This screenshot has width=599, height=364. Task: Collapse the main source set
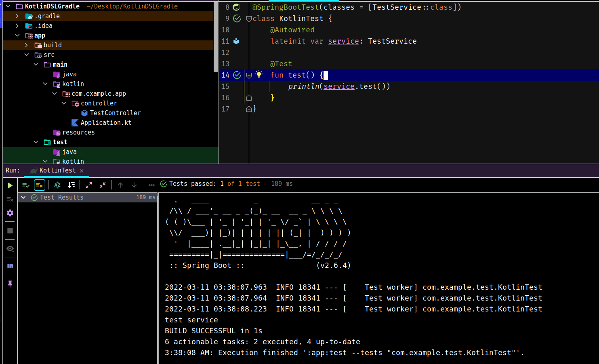coord(36,65)
